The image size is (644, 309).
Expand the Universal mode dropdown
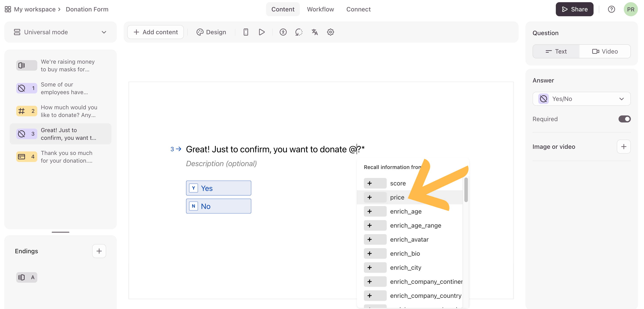pyautogui.click(x=60, y=32)
